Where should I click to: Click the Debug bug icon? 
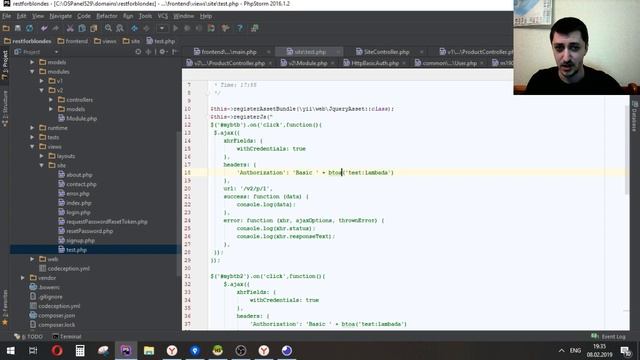187,28
